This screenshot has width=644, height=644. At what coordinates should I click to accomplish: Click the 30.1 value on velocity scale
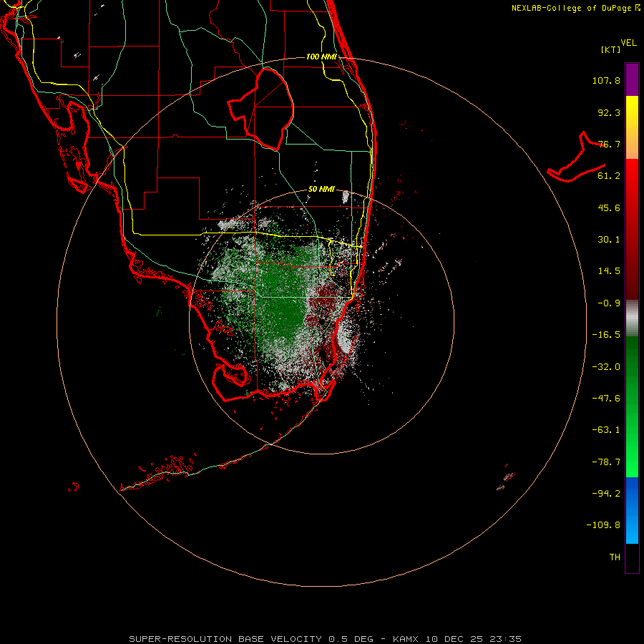[609, 240]
